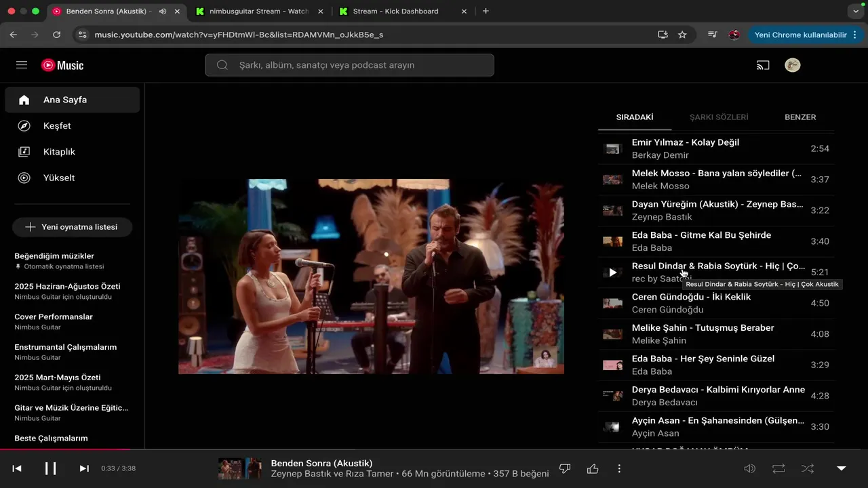The image size is (868, 488).
Task: Like Benden Sonra (Akustik)
Action: [593, 468]
